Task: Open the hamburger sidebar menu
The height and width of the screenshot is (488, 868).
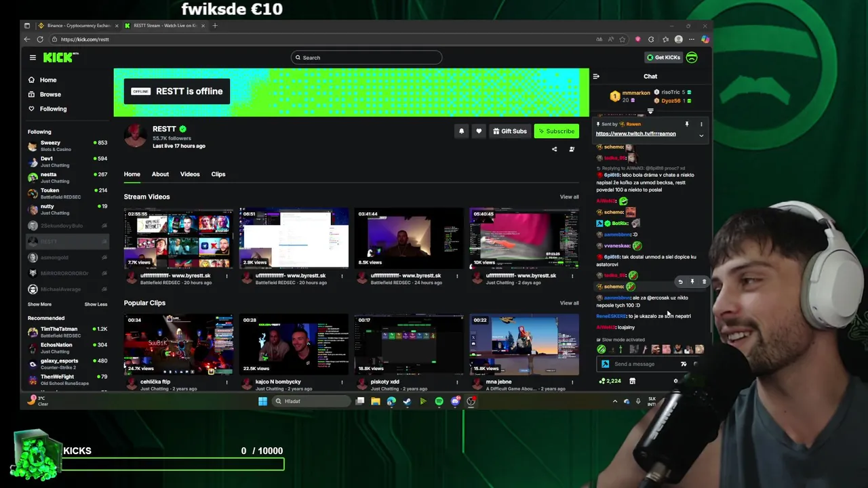Action: (33, 58)
